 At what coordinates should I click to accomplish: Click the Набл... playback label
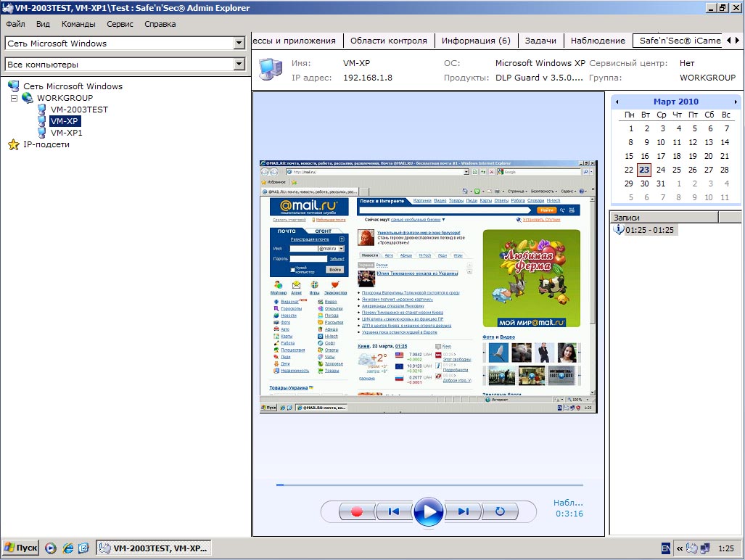(568, 503)
